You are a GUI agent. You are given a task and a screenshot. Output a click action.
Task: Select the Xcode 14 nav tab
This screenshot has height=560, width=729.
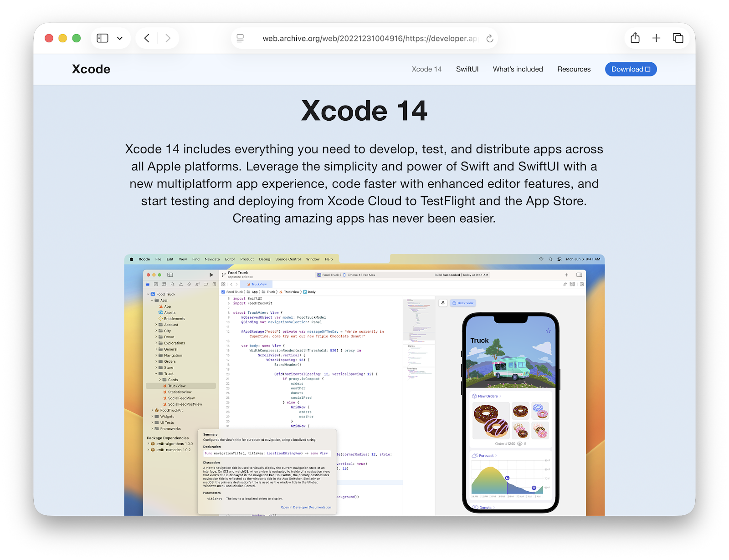(x=426, y=69)
